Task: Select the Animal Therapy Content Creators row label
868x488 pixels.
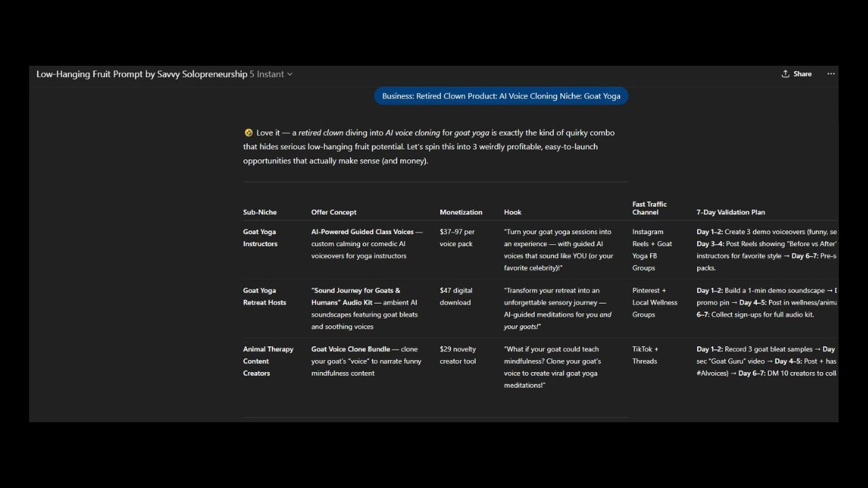Action: pos(268,361)
